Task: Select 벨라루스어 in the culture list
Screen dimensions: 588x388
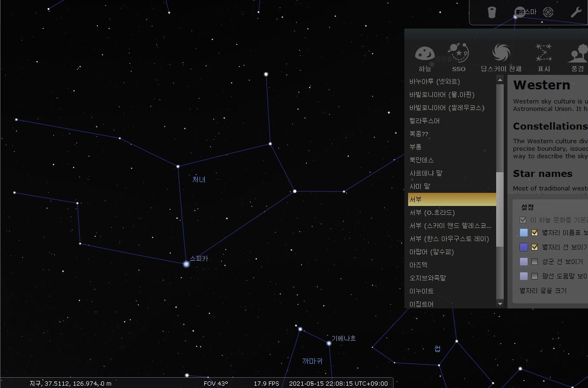Action: click(452, 121)
